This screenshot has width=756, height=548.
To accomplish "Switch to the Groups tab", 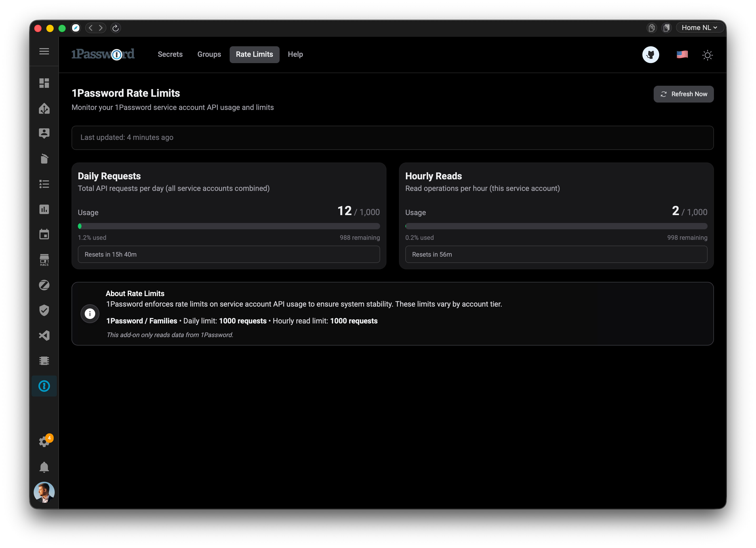I will (209, 54).
